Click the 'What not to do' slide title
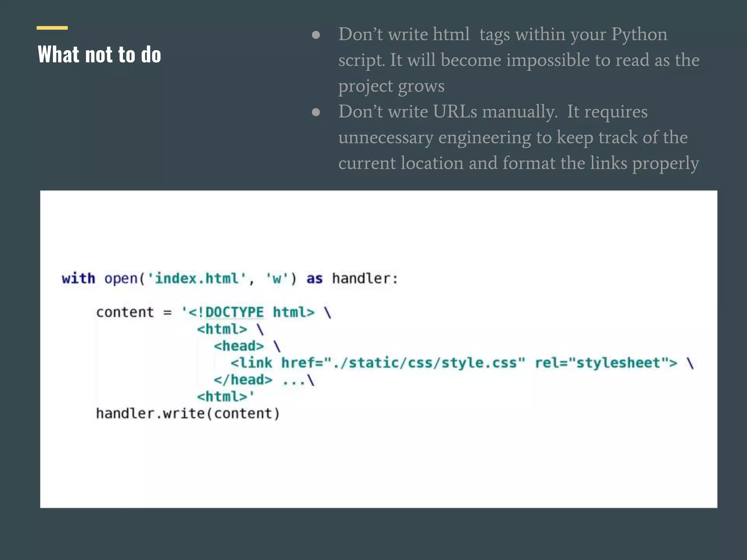The image size is (747, 560). pos(99,55)
